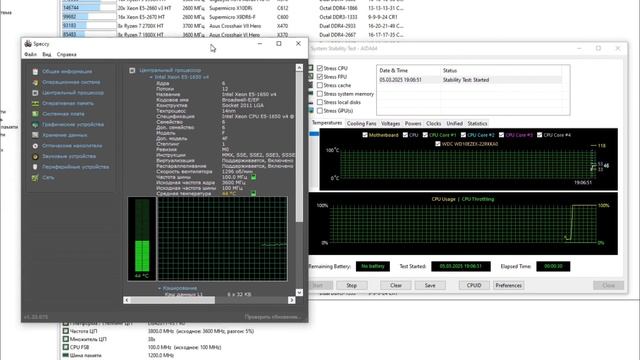Click Проверить обновления link in Speccy
This screenshot has height=360, width=640.
click(272, 317)
